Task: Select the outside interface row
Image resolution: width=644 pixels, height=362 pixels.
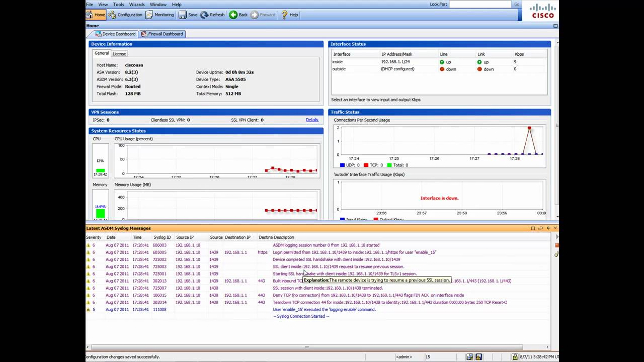Action: click(439, 69)
